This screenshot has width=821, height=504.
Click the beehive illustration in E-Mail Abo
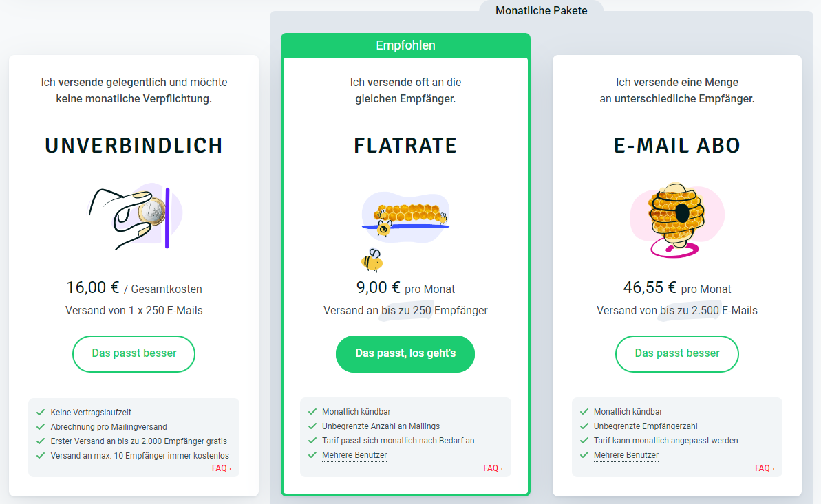[677, 220]
